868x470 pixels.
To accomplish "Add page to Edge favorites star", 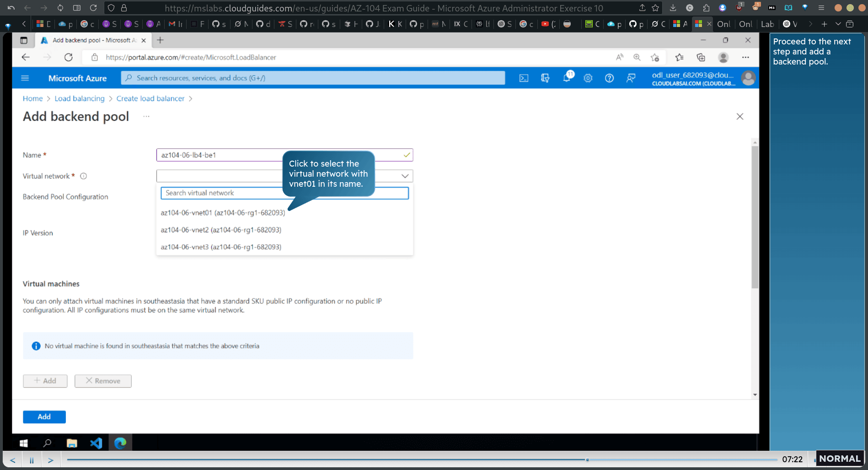I will [x=655, y=57].
